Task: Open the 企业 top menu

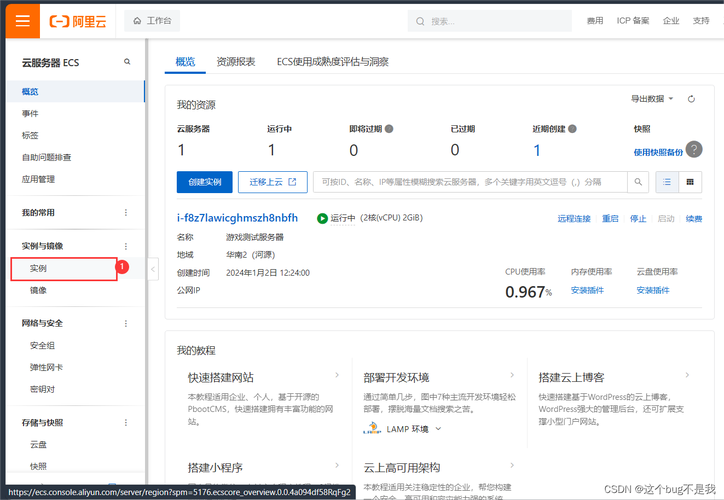Action: [x=671, y=21]
